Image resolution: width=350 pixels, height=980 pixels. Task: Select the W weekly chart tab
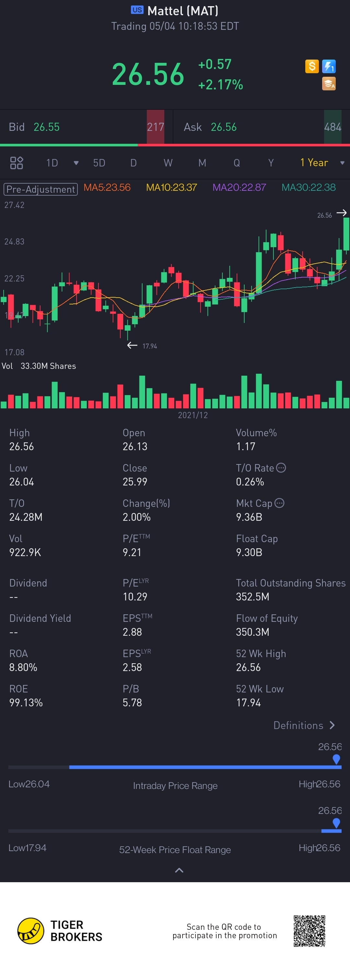point(168,163)
